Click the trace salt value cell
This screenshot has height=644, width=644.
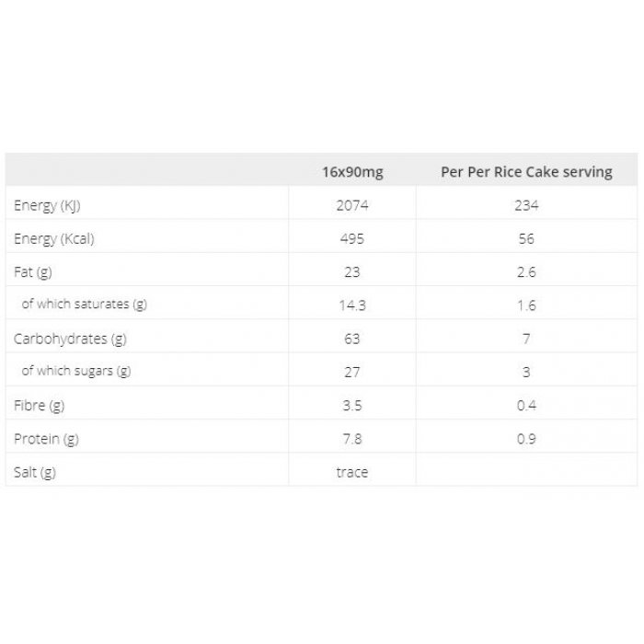point(352,472)
